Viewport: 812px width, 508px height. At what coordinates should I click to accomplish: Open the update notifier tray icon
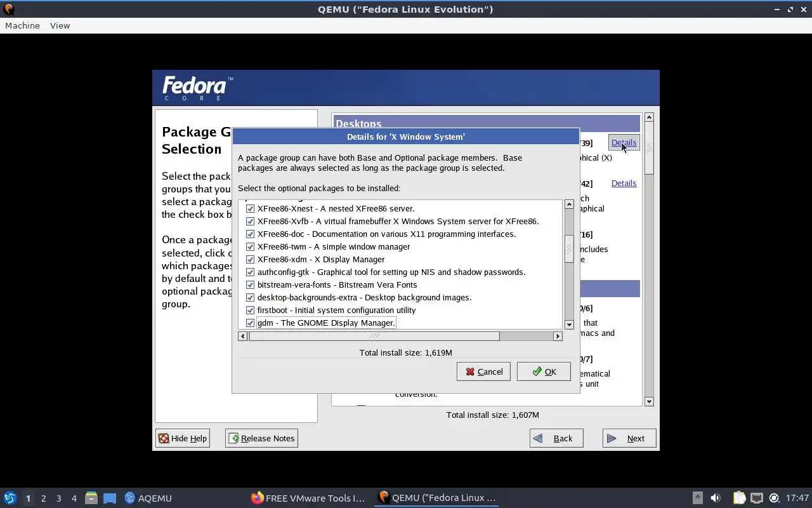tap(774, 498)
